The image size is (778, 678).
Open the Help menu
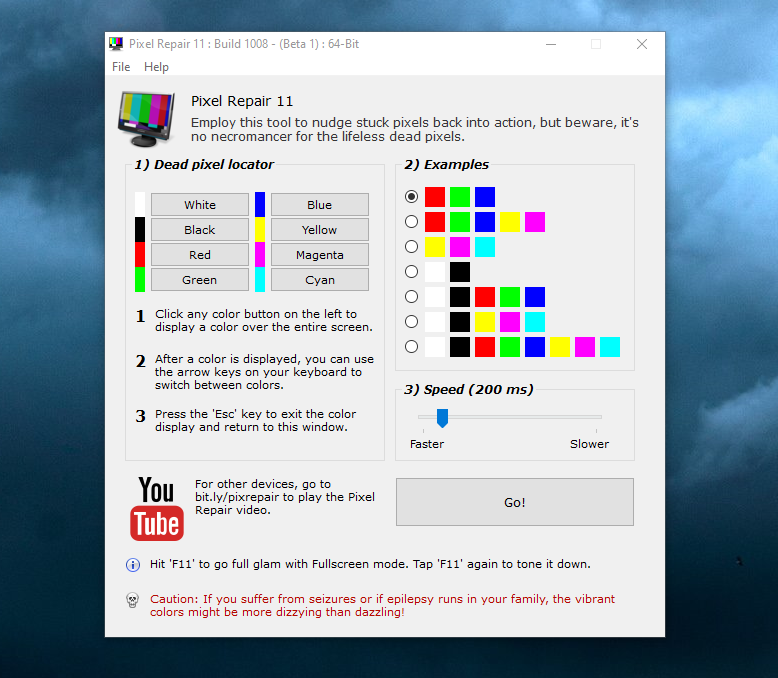156,67
